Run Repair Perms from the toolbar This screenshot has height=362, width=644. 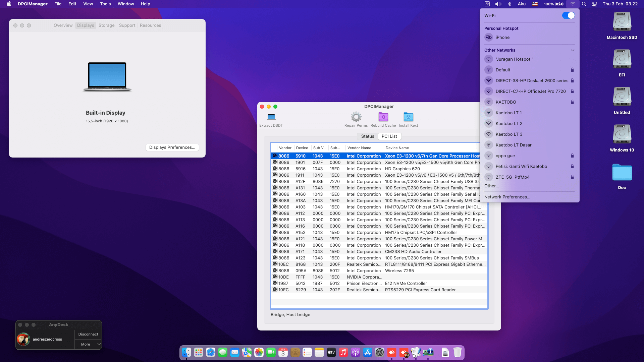[356, 117]
